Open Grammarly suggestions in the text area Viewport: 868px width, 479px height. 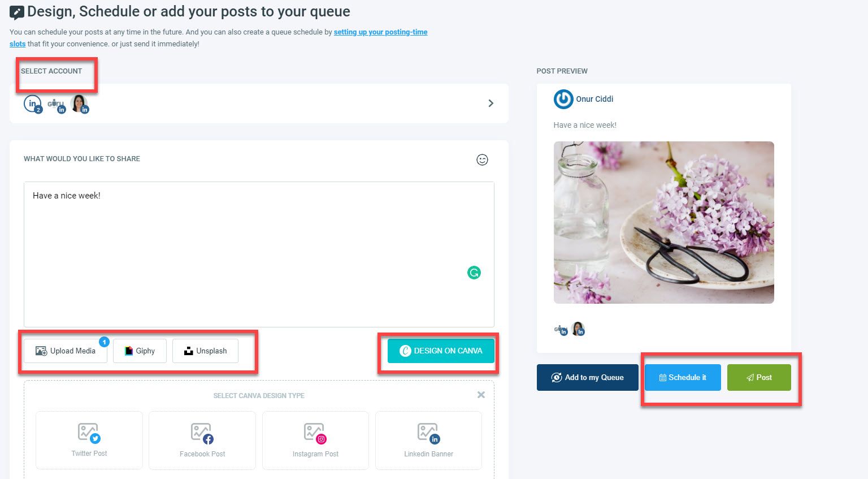pyautogui.click(x=474, y=273)
